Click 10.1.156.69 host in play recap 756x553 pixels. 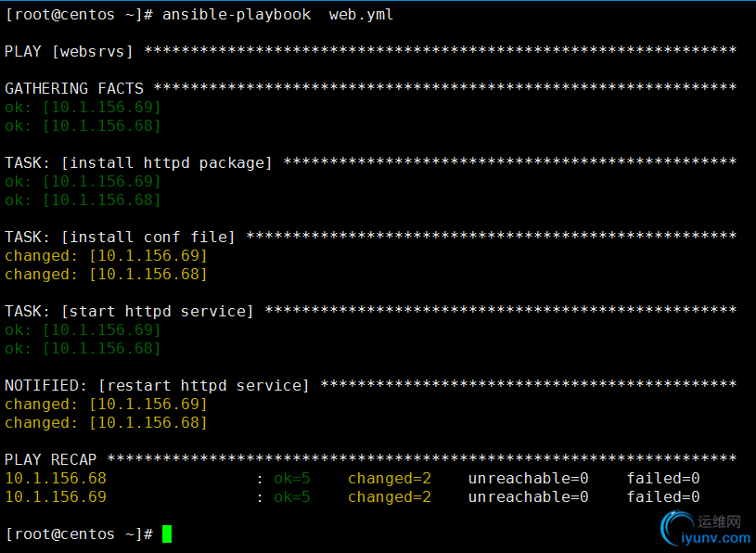tap(56, 496)
